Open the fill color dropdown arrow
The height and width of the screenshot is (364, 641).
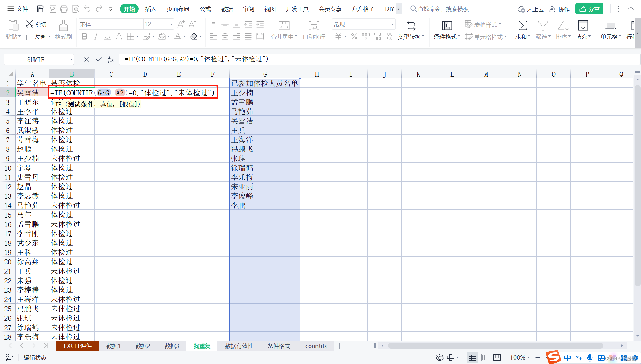click(x=169, y=37)
